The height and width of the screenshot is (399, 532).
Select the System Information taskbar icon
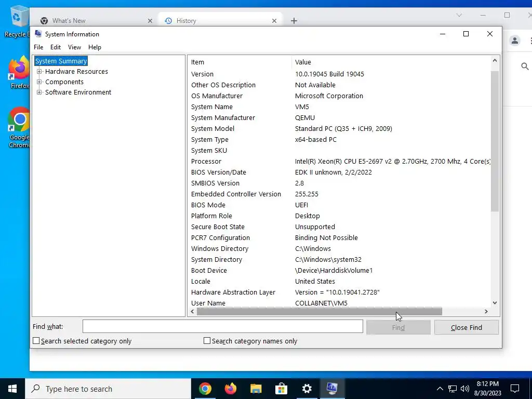tap(332, 389)
